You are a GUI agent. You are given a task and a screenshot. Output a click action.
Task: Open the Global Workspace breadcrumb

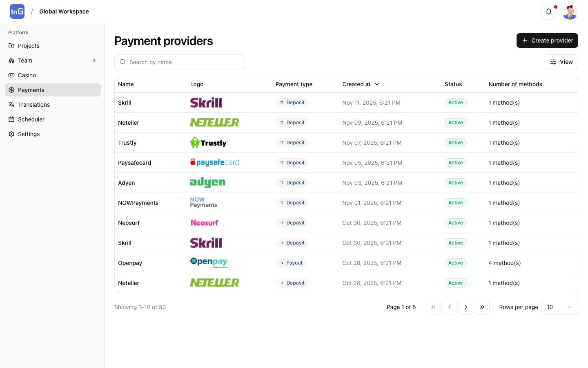point(64,11)
